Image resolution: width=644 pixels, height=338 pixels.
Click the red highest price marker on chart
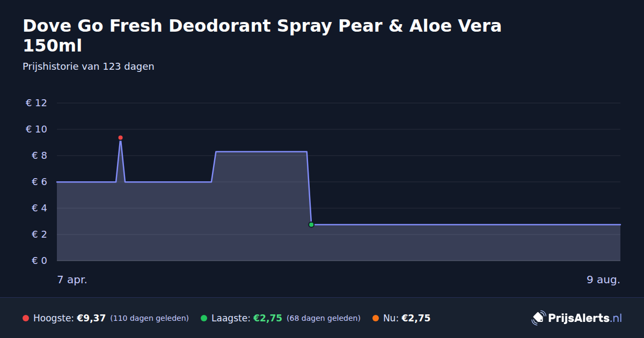[x=120, y=138]
